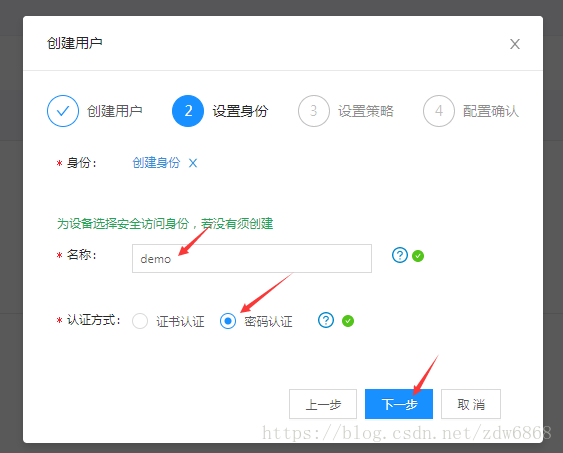563x453 pixels.
Task: Select step 4 circle 配置确认
Action: (x=439, y=111)
